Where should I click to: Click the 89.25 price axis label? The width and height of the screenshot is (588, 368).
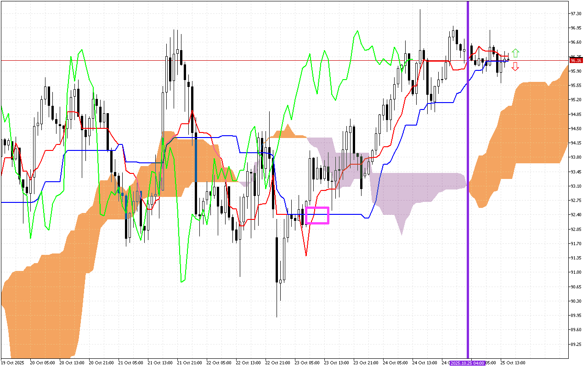click(x=575, y=344)
